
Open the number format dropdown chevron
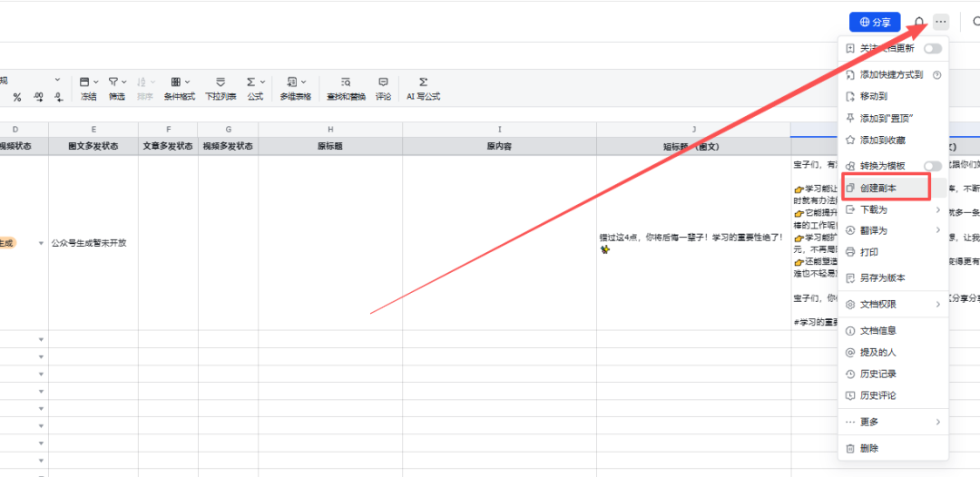57,80
